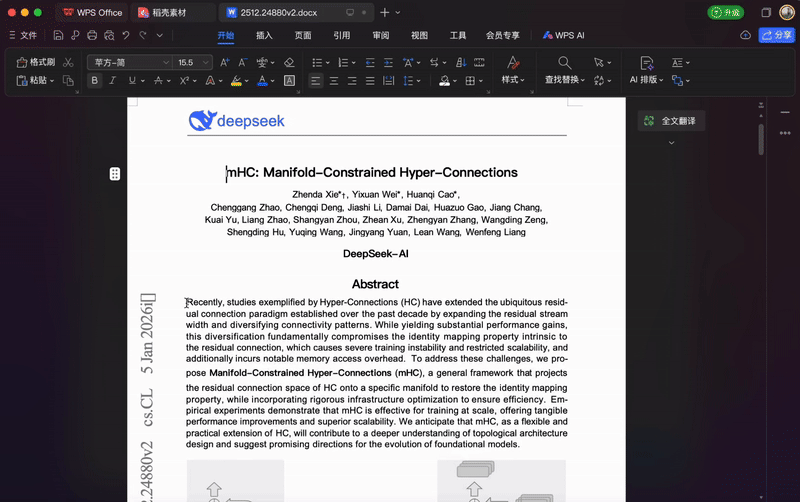Image resolution: width=800 pixels, height=502 pixels.
Task: Click the window layout icon beside avatar
Action: point(766,12)
